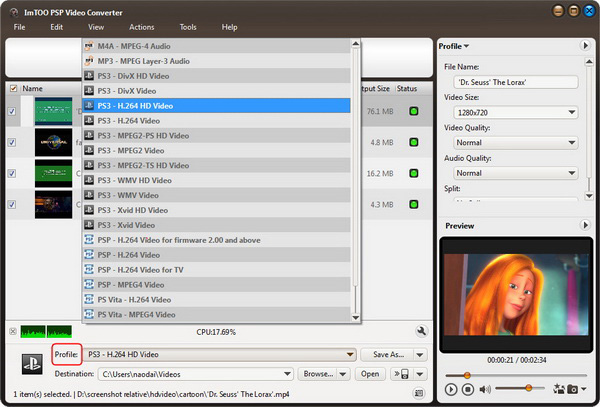The image size is (600, 407).
Task: Click the Save As... button
Action: tap(388, 355)
